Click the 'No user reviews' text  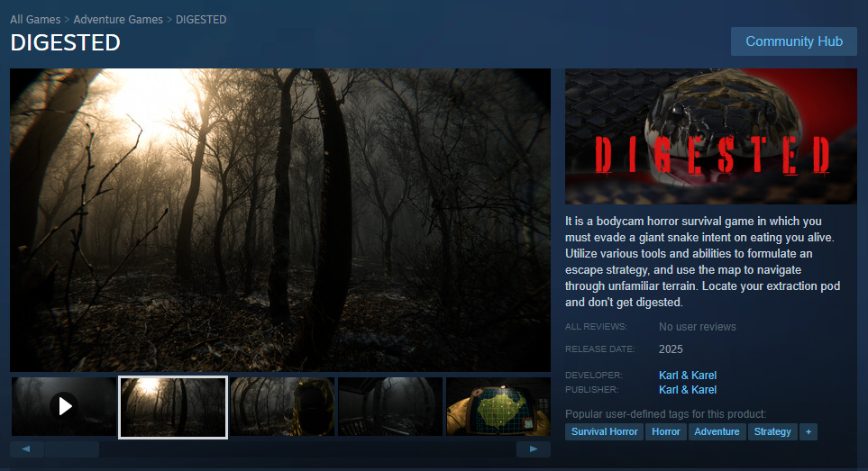(698, 327)
